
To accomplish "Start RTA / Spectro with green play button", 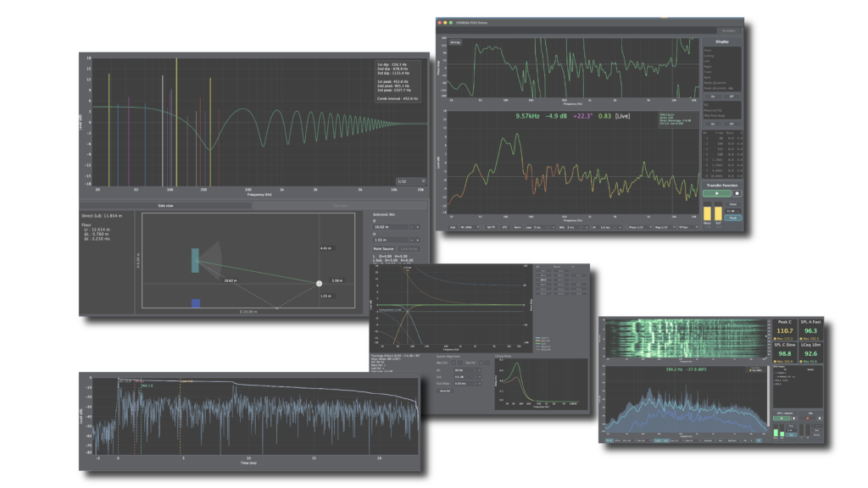I will pos(782,419).
